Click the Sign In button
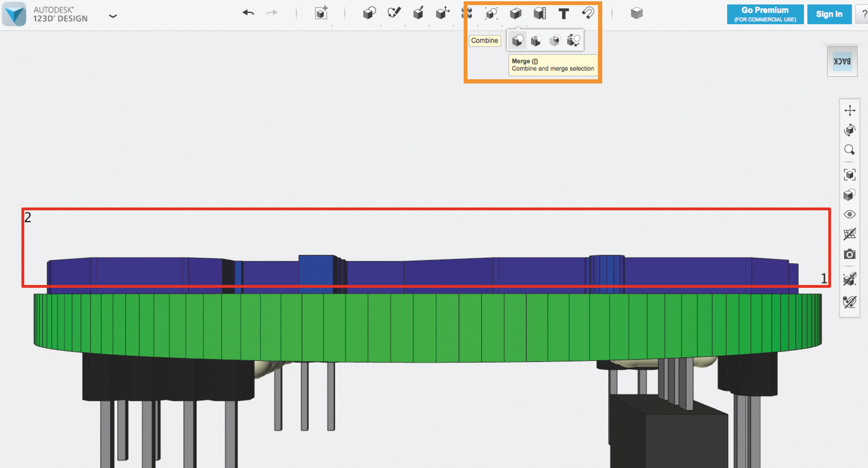This screenshot has height=468, width=868. (x=829, y=14)
